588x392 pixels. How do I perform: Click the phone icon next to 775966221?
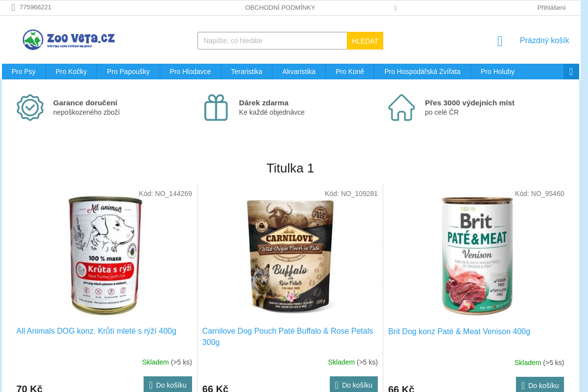click(13, 7)
